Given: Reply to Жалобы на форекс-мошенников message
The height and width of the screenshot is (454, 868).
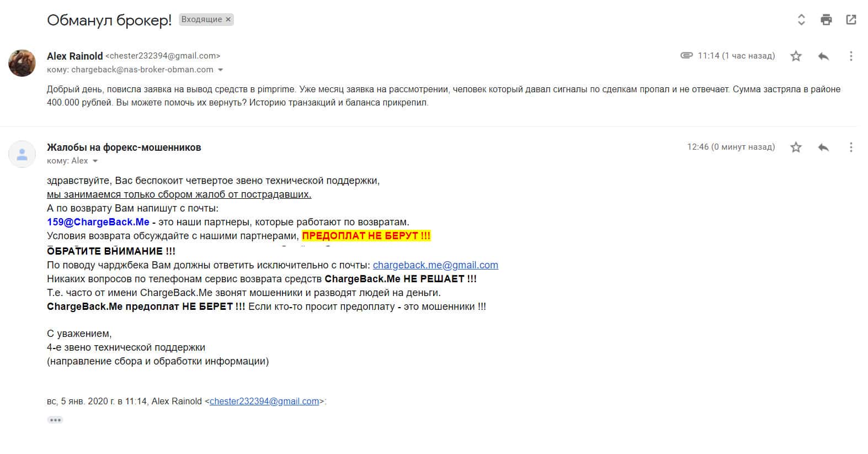Looking at the screenshot, I should pos(823,147).
